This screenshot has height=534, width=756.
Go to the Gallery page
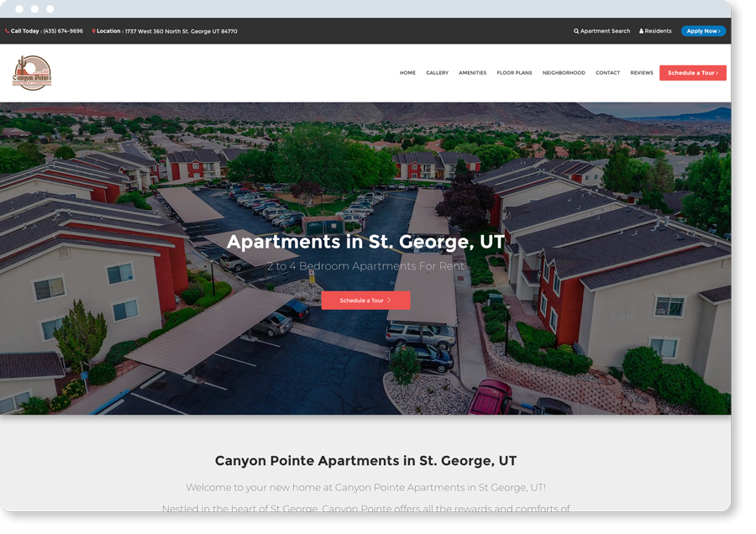(x=438, y=73)
